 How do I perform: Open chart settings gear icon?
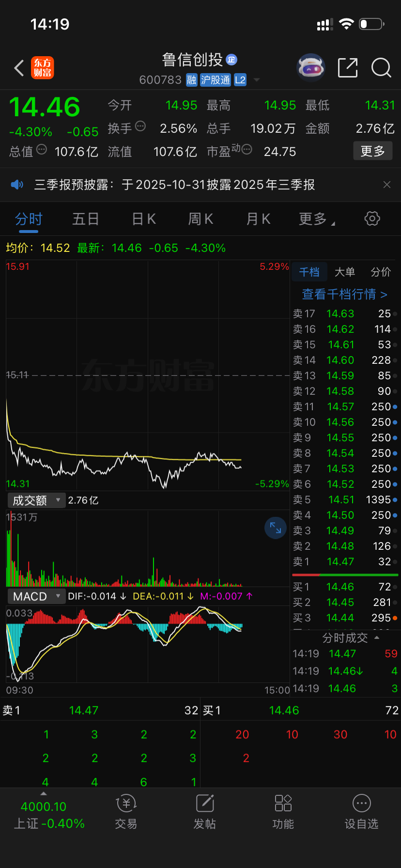pyautogui.click(x=372, y=218)
